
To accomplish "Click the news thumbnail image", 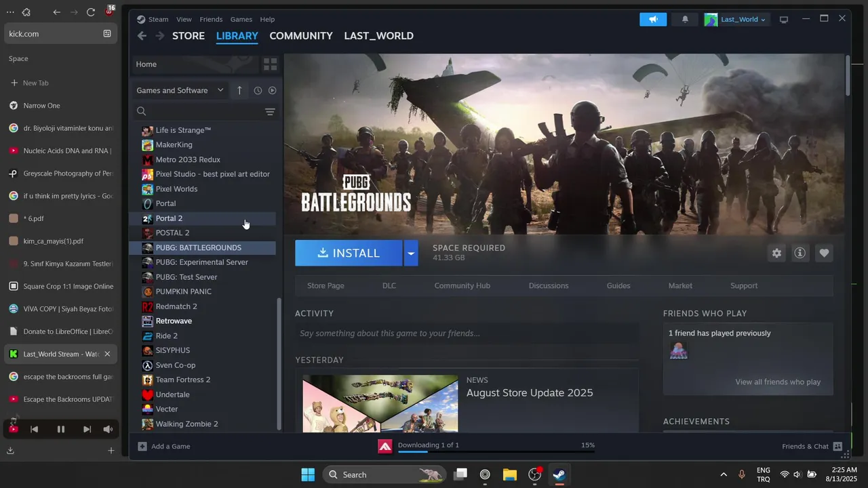I will coord(380,403).
